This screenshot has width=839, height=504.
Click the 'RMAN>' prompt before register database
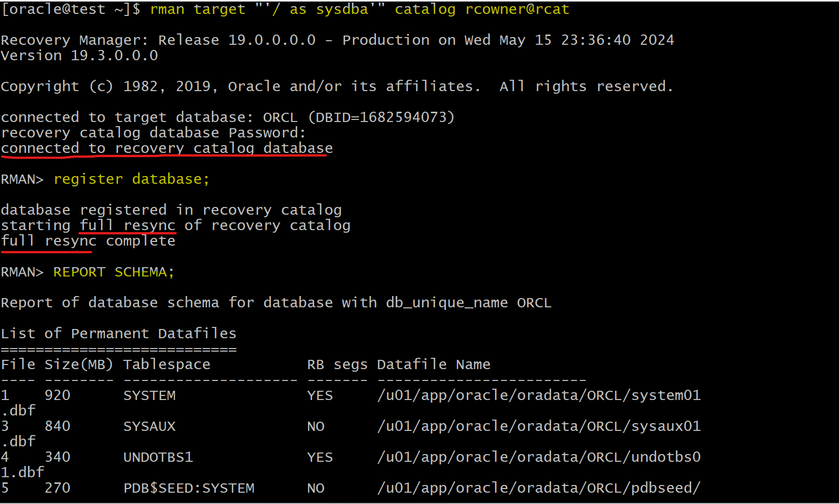point(22,179)
